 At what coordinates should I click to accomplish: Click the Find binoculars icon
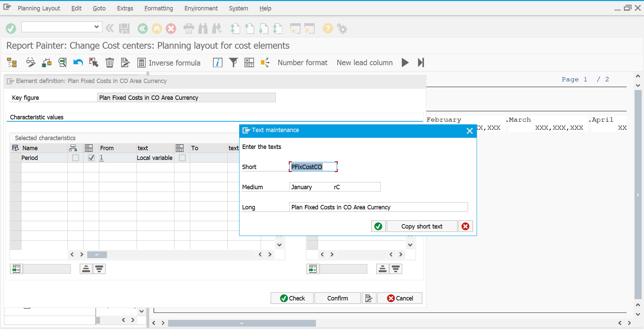[203, 28]
